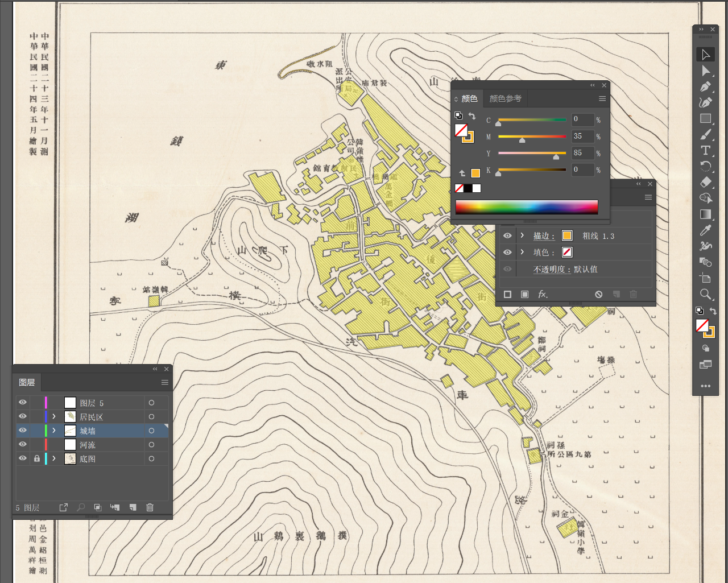Expand the 底图 layer tree
Viewport: 728px width, 583px height.
pos(54,458)
